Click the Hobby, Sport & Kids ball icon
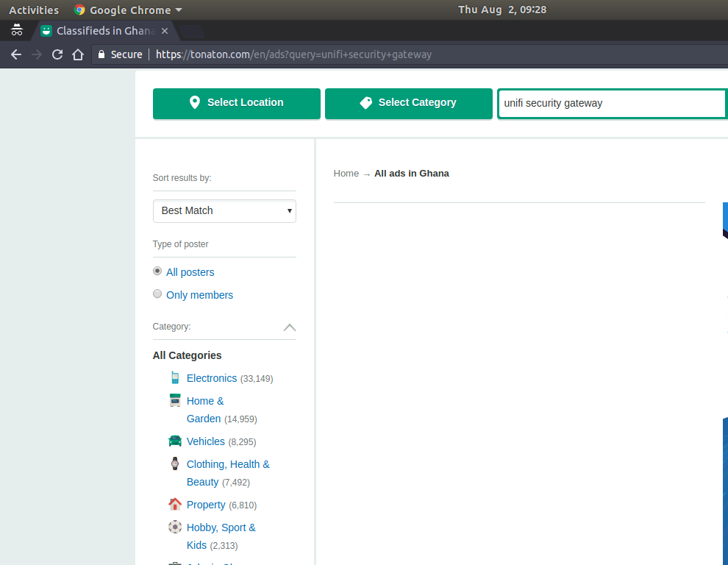 pyautogui.click(x=175, y=527)
